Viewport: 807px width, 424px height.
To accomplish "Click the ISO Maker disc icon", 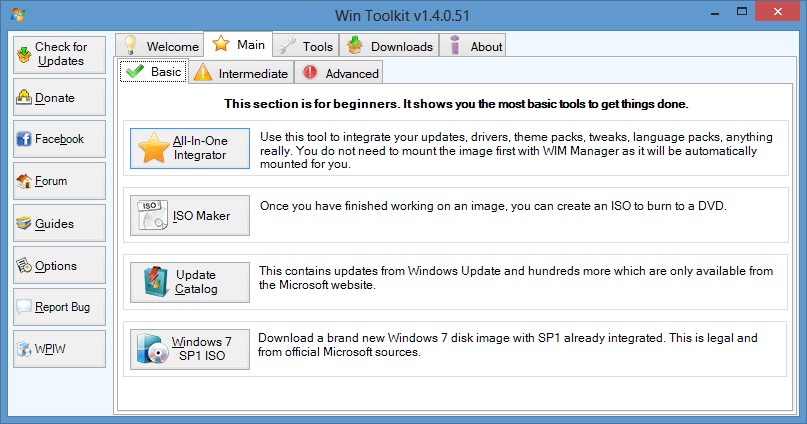I will [154, 215].
